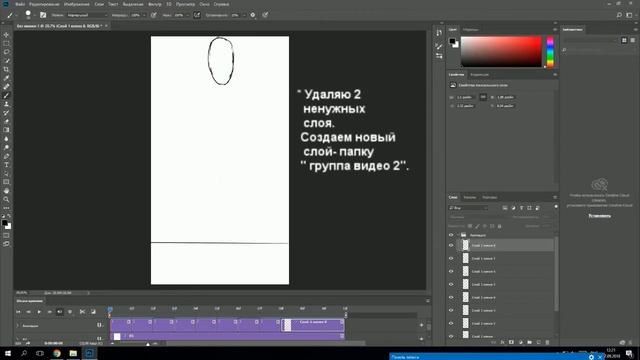Open the Фильтр menu

(x=155, y=4)
